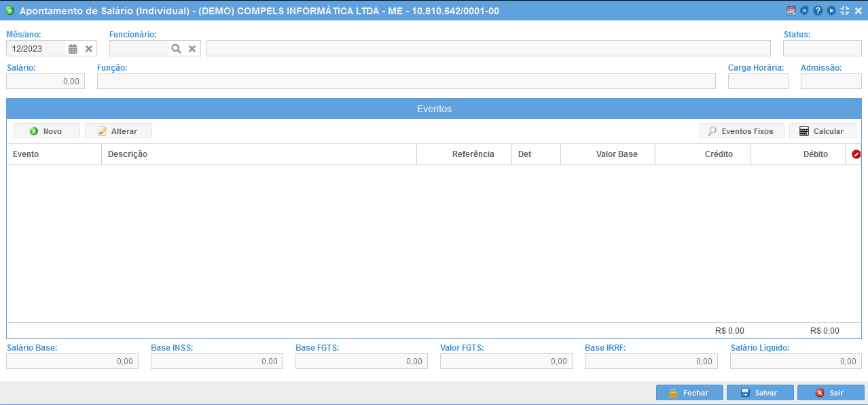Open Eventos Fixos
This screenshot has height=405, width=868.
[742, 131]
